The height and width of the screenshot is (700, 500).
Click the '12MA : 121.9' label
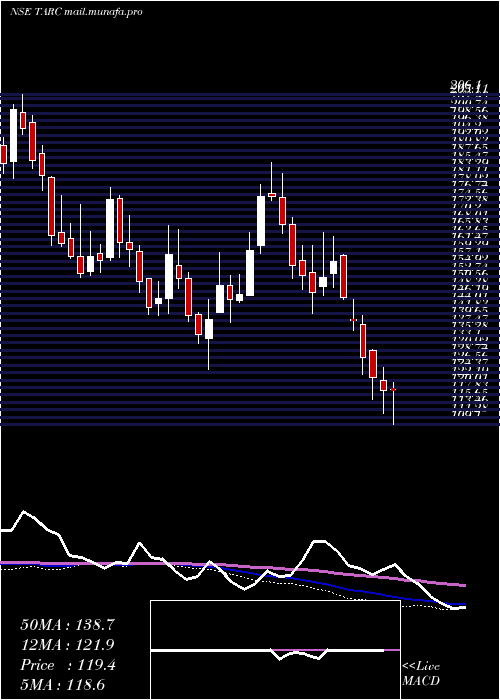coord(67,645)
